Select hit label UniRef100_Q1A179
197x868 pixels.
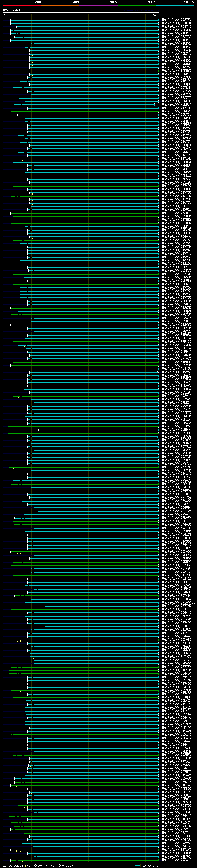(177, 267)
